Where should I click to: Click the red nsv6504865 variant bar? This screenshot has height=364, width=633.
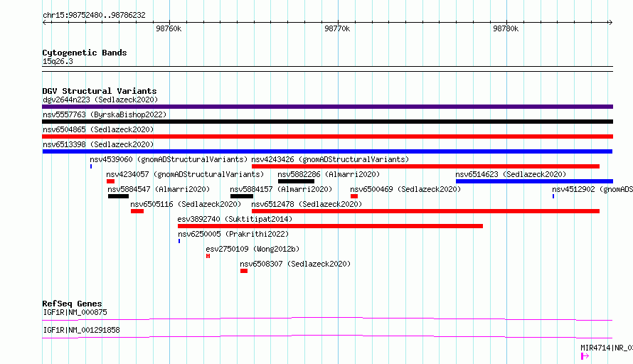pyautogui.click(x=327, y=136)
